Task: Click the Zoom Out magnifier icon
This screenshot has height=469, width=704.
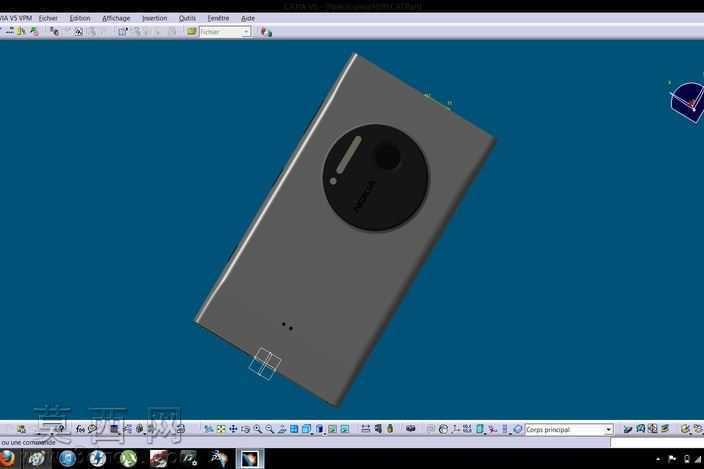Action: 269,430
